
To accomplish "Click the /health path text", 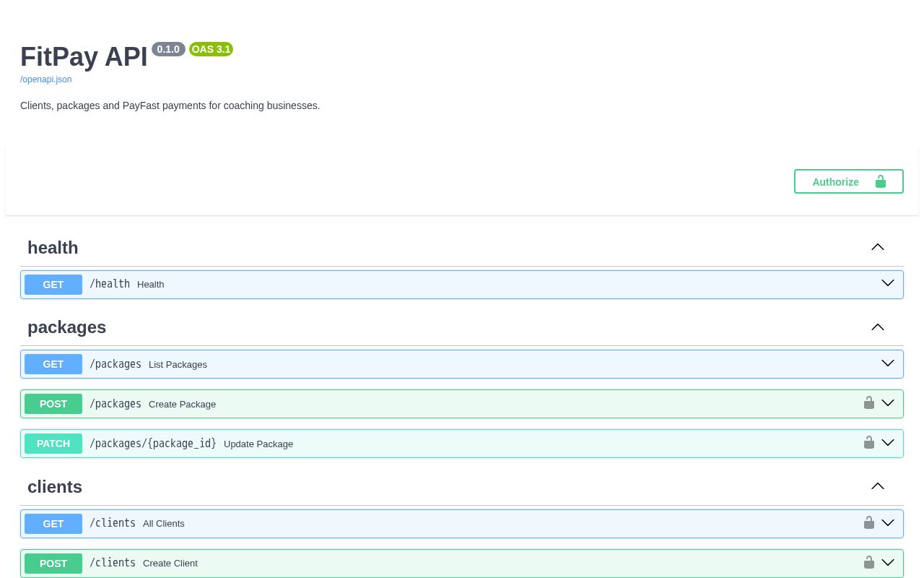I will (110, 284).
